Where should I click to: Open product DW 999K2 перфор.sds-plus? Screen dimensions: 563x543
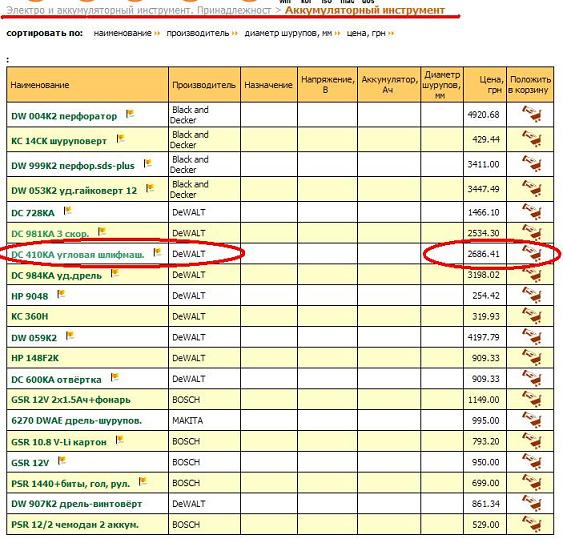73,166
